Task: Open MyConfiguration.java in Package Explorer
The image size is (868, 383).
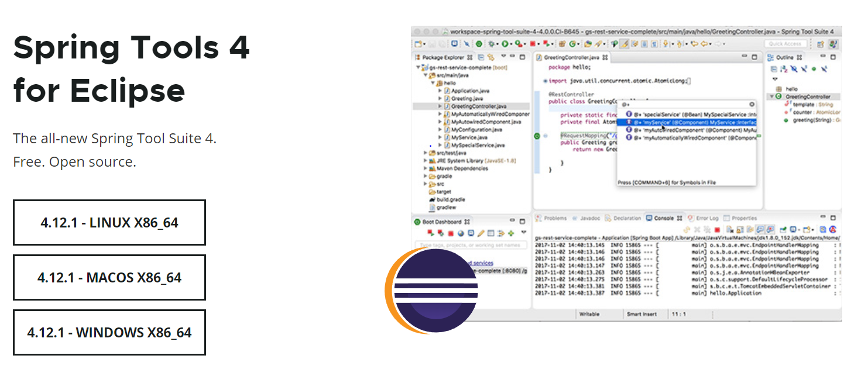Action: (x=473, y=130)
